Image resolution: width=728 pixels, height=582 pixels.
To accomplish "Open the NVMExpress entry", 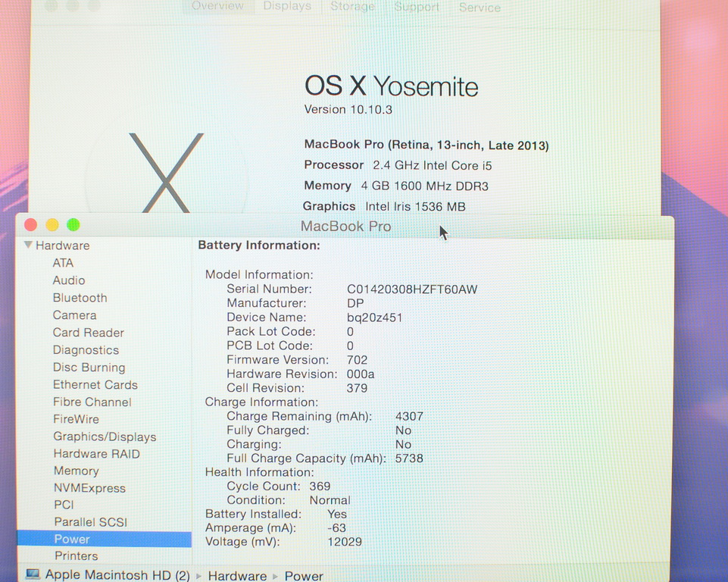I will tap(89, 488).
